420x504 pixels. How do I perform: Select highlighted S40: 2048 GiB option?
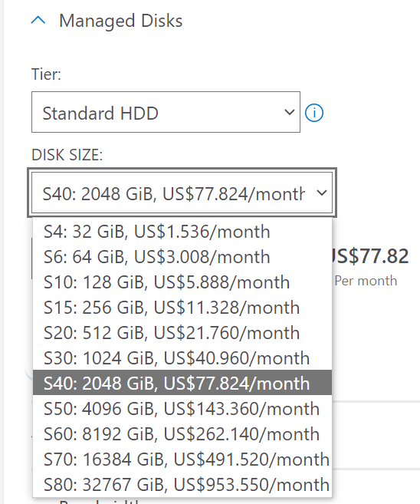[x=182, y=383]
